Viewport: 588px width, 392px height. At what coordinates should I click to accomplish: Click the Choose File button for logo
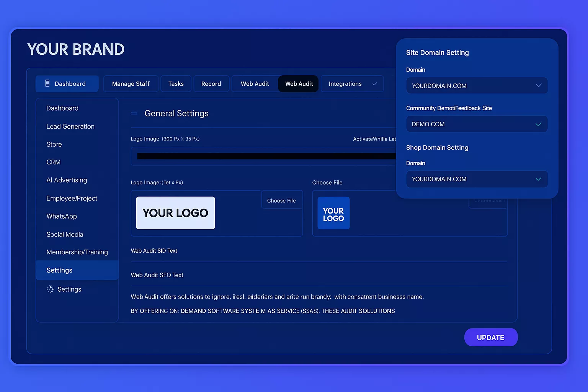point(281,201)
